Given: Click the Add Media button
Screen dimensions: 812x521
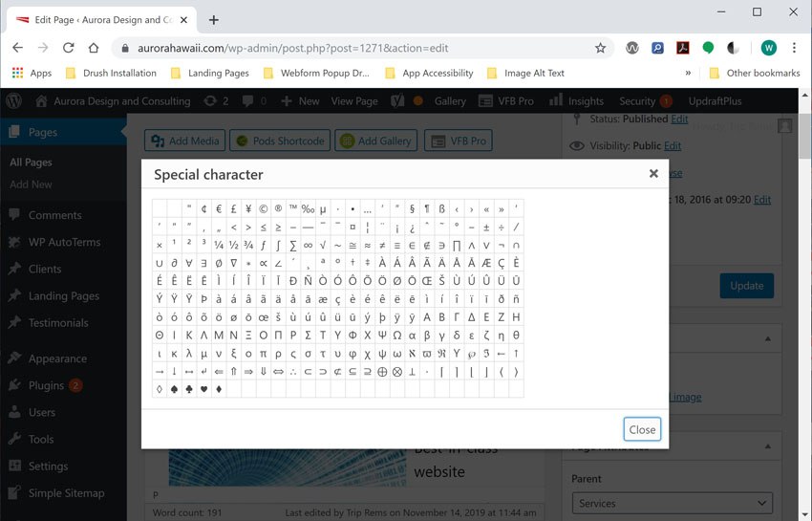Looking at the screenshot, I should pos(185,141).
